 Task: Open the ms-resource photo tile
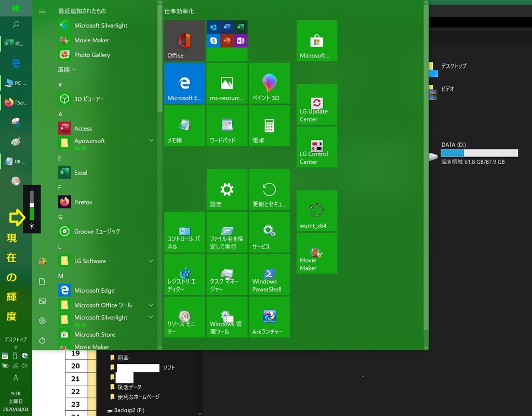(x=227, y=83)
